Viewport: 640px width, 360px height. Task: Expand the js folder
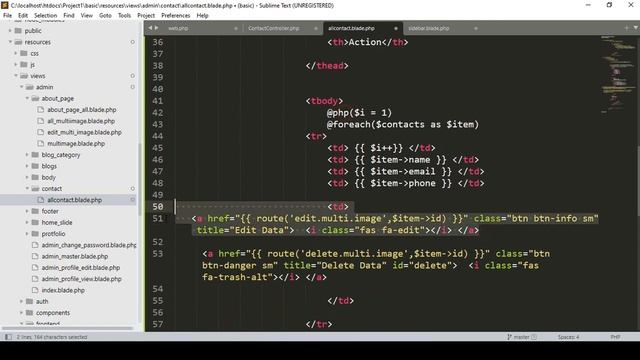click(16, 64)
